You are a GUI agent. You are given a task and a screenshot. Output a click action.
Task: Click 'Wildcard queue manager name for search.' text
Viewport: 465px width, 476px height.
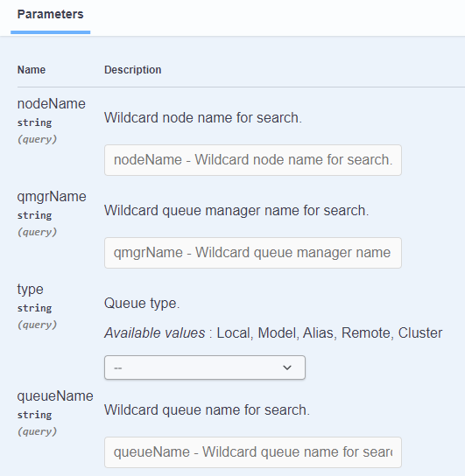(236, 211)
